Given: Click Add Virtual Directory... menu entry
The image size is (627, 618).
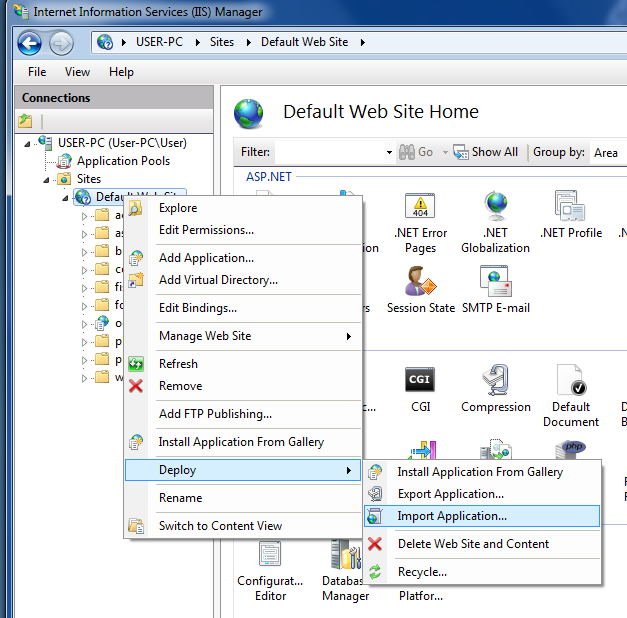Looking at the screenshot, I should pos(218,280).
